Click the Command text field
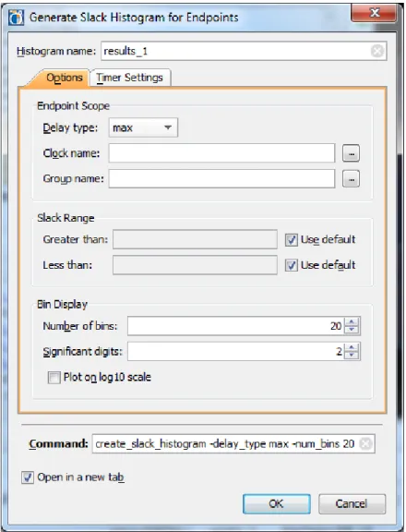This screenshot has height=532, width=406. point(233,443)
